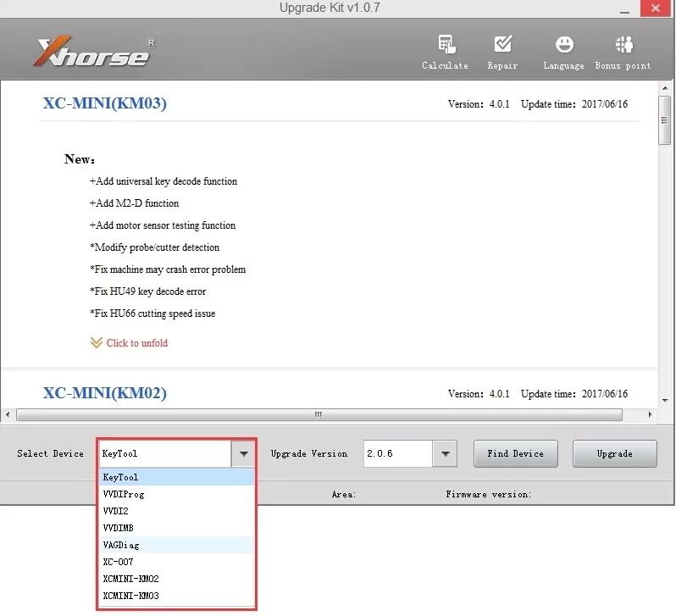Select VVDIProg from the device list

click(x=176, y=494)
